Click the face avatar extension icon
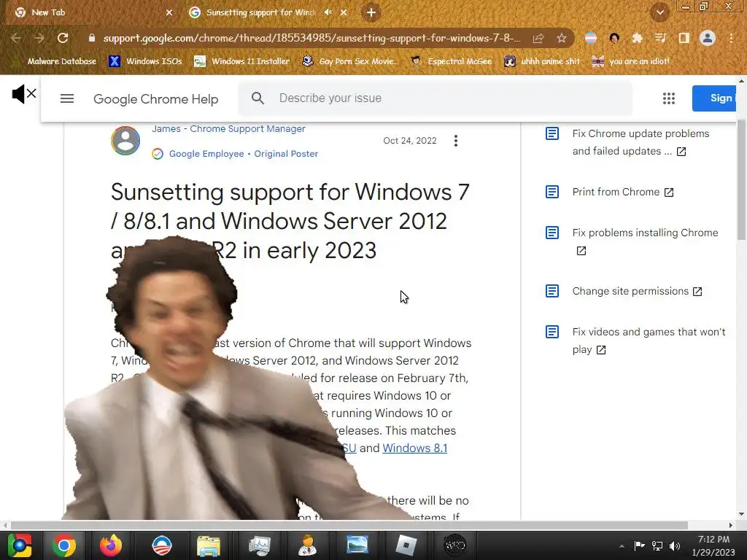 [x=614, y=38]
